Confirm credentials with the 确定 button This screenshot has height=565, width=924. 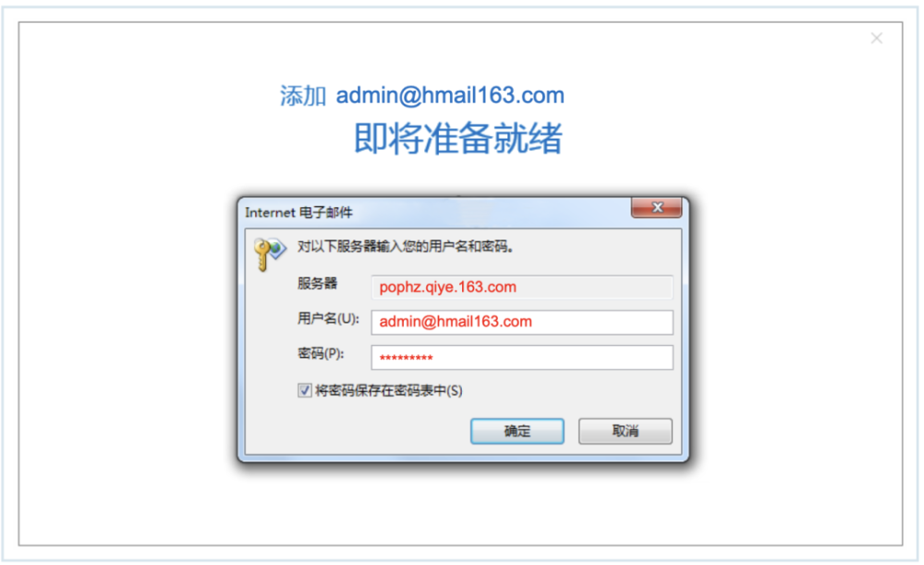[517, 431]
